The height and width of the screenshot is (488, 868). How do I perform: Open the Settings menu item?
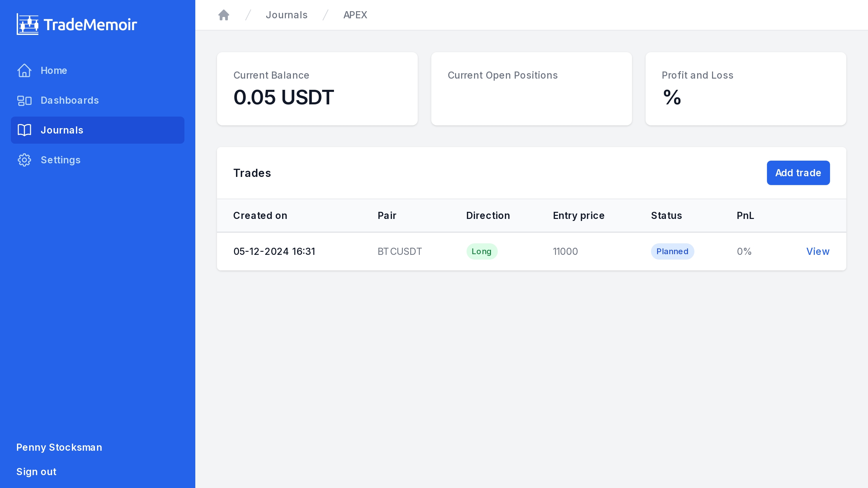tap(98, 160)
